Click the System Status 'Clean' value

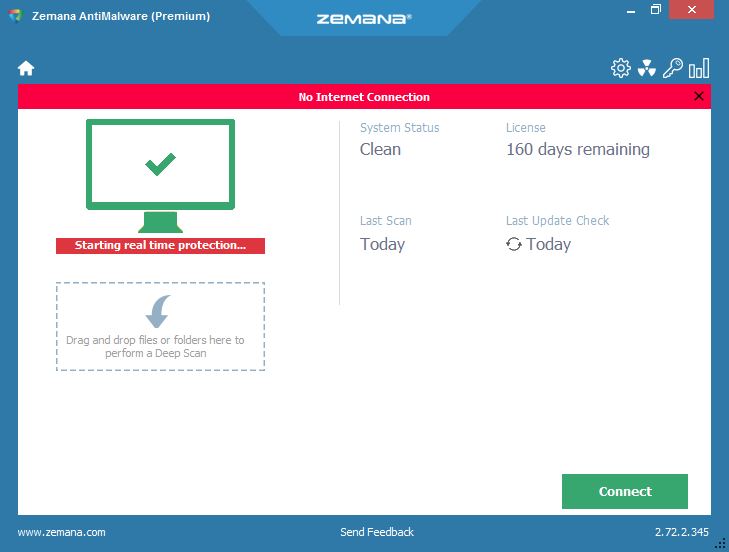[380, 149]
